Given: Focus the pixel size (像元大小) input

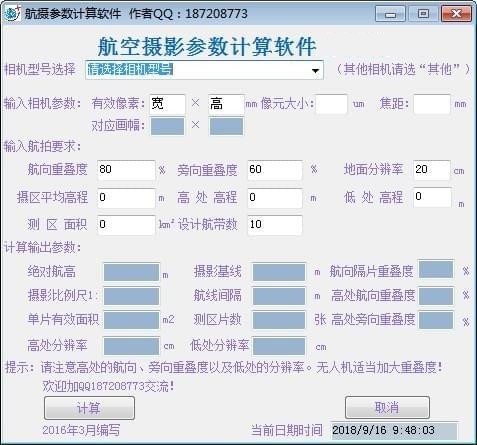Looking at the screenshot, I should tap(331, 104).
